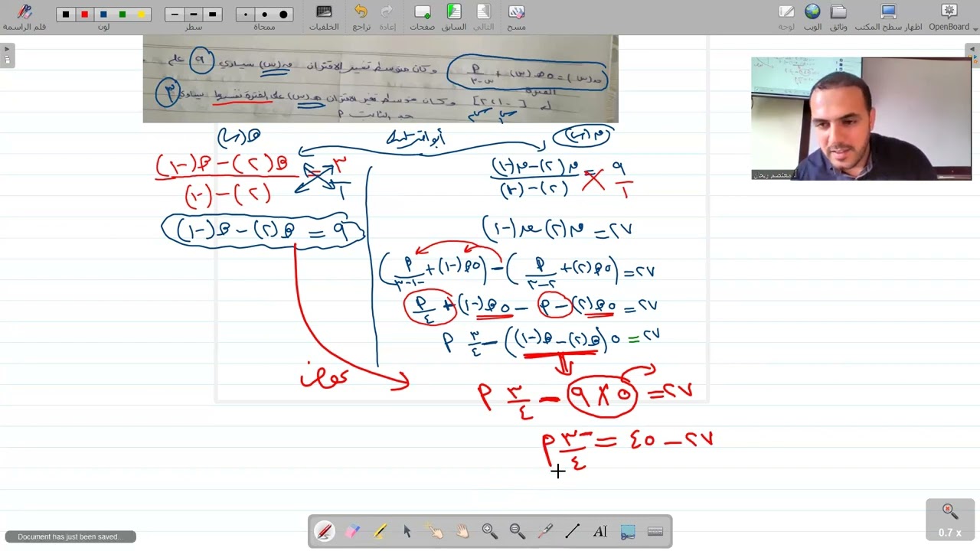This screenshot has height=551, width=980.
Task: Click تراجع undo arrow
Action: [361, 17]
